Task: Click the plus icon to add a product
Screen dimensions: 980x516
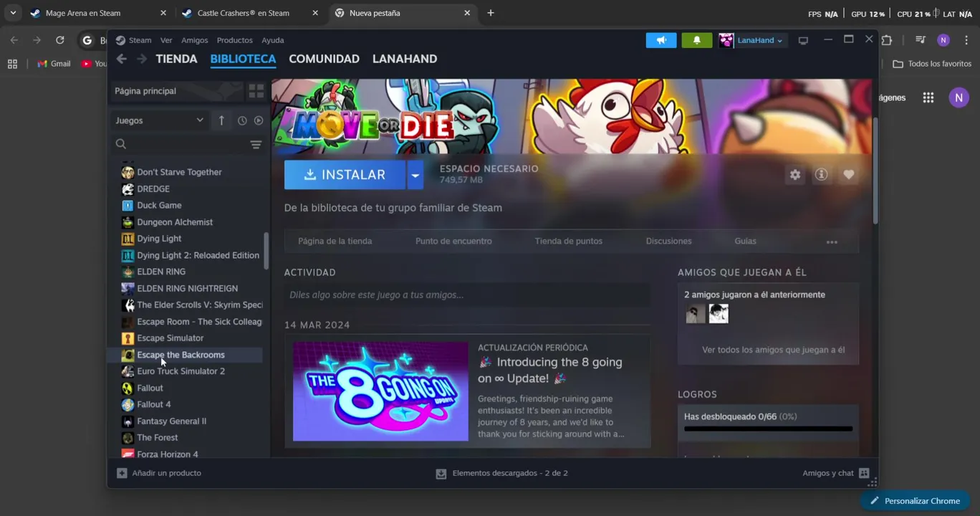Action: (122, 473)
